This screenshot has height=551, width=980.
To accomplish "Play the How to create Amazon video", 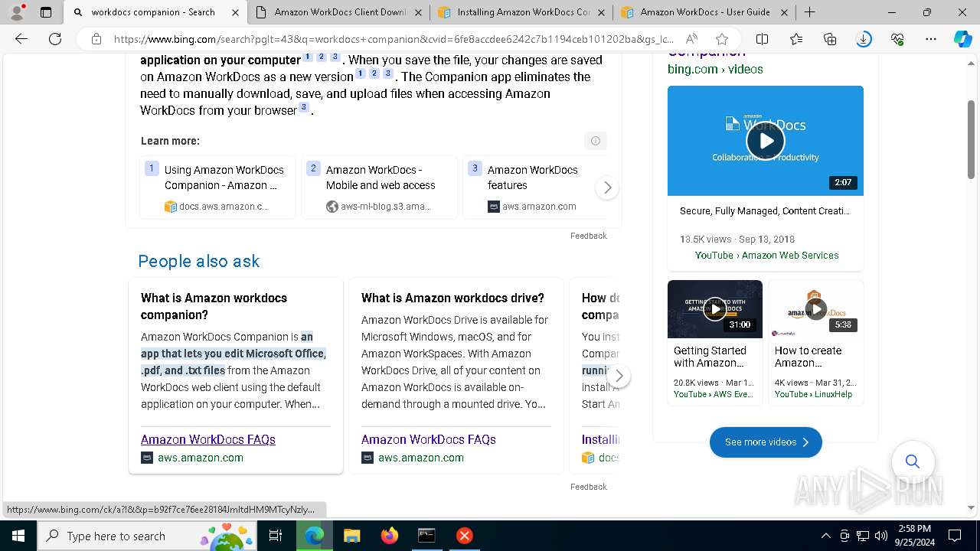I will (x=815, y=309).
